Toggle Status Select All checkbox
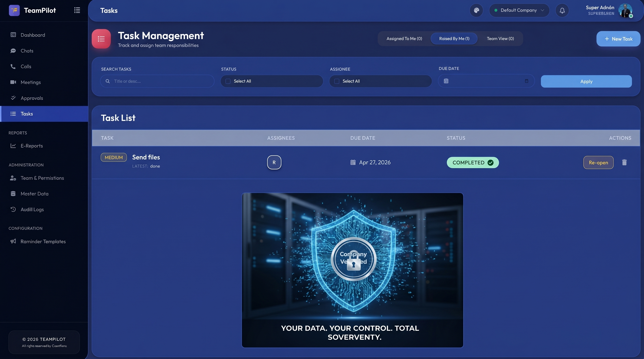 tap(228, 81)
